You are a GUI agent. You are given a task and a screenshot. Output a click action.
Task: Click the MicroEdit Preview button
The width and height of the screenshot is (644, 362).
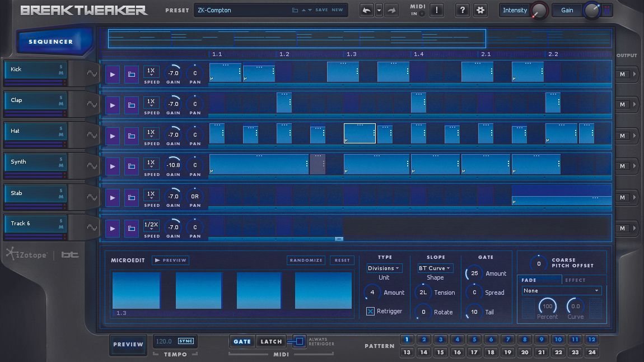[170, 260]
